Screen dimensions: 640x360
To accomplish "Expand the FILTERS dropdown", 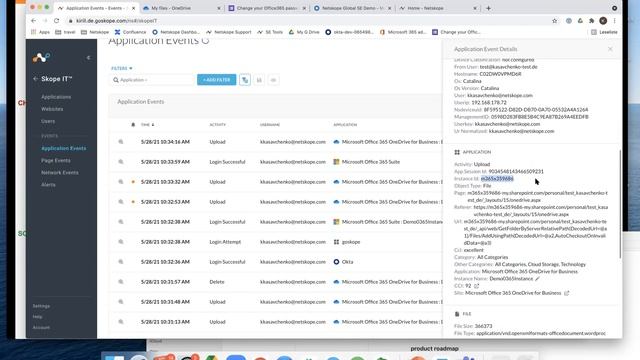I will 122,68.
